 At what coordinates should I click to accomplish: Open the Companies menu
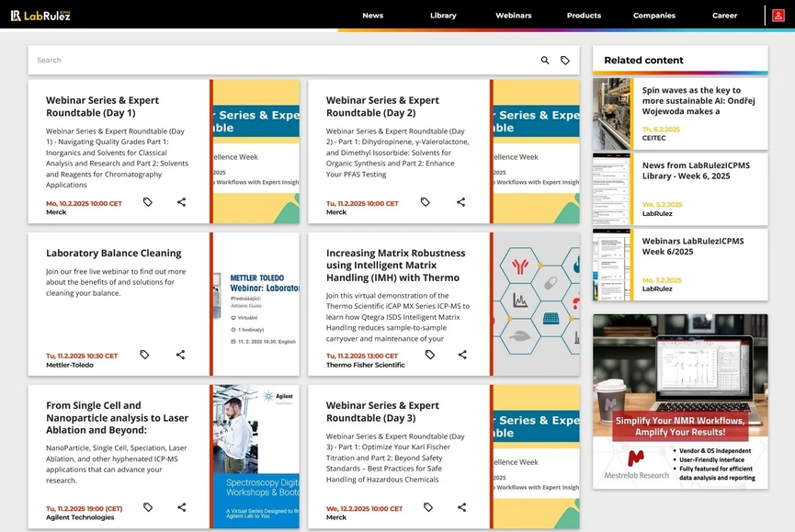(x=654, y=16)
